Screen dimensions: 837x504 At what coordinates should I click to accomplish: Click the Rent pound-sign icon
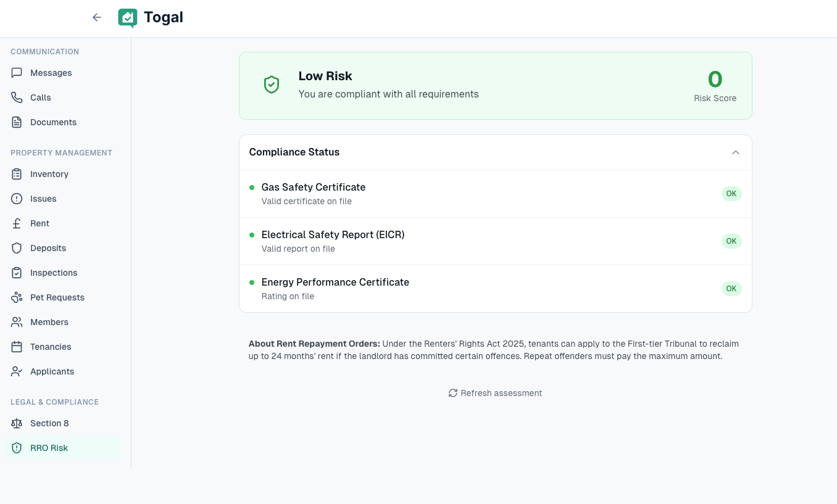coord(16,223)
